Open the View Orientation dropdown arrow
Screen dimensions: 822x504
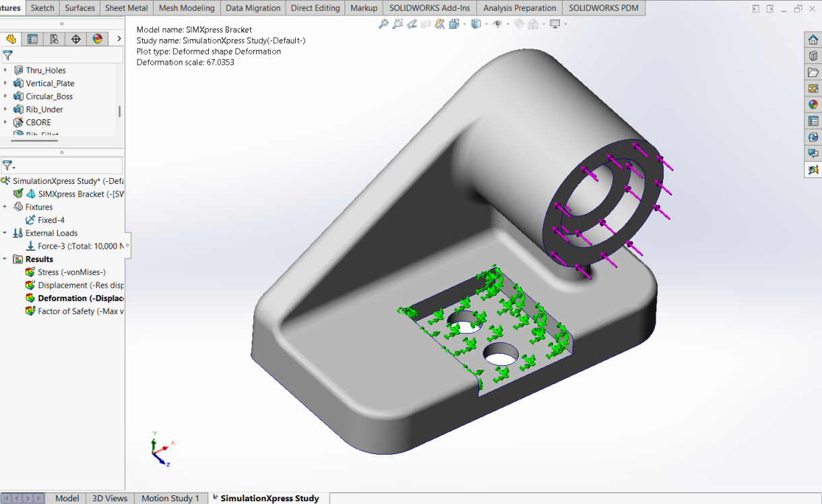[464, 24]
